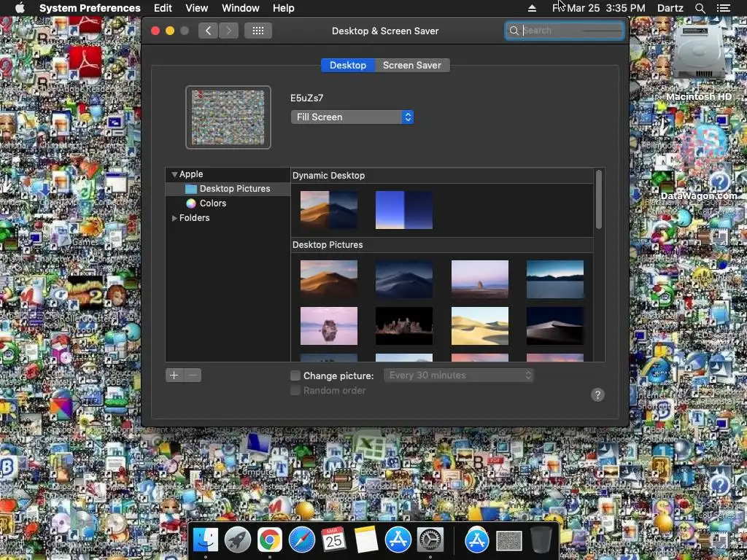Image resolution: width=747 pixels, height=560 pixels.
Task: Add a folder with the plus button
Action: coord(174,376)
